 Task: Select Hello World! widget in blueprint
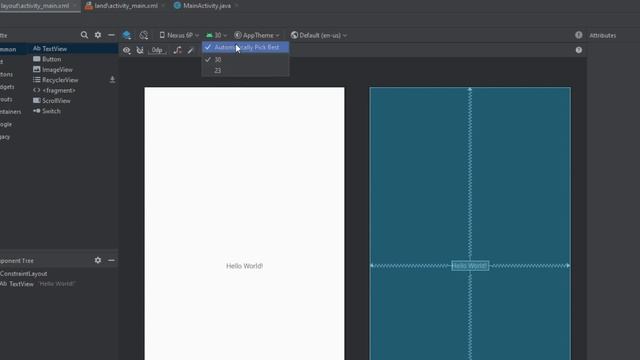pyautogui.click(x=470, y=266)
